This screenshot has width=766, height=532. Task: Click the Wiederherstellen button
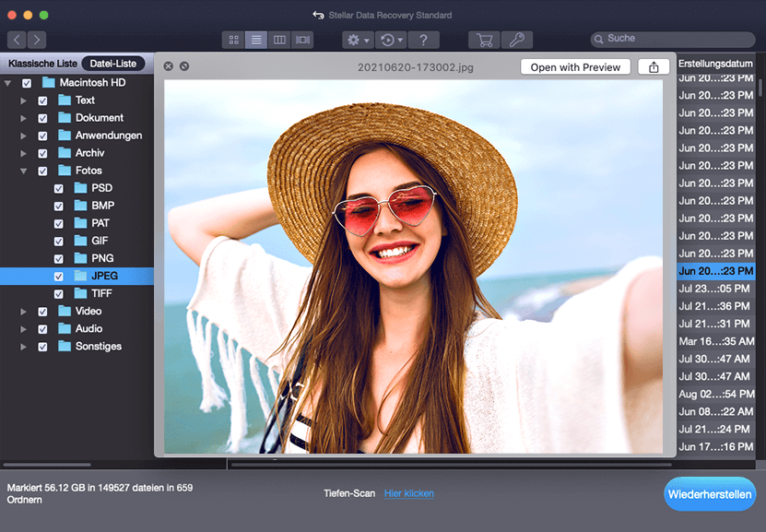[710, 494]
